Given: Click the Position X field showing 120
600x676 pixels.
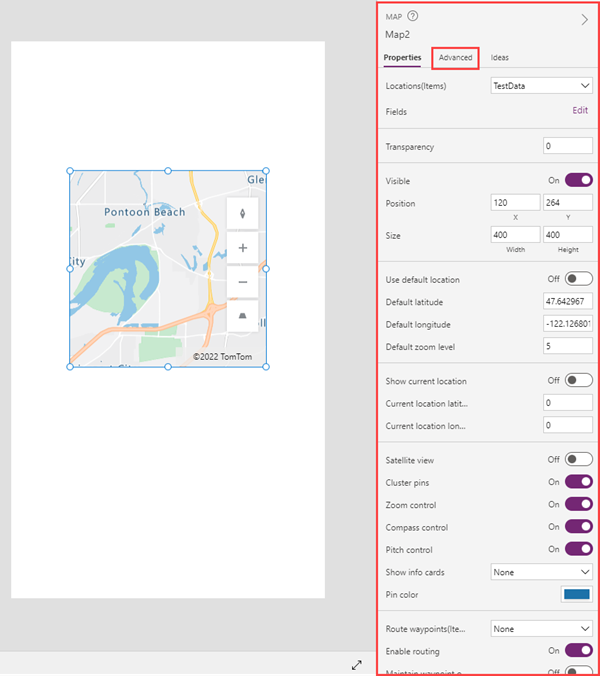Looking at the screenshot, I should pos(515,203).
